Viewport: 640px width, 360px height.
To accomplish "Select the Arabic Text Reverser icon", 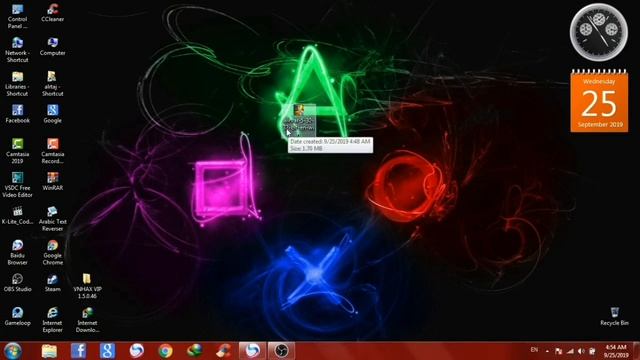I will [x=52, y=218].
